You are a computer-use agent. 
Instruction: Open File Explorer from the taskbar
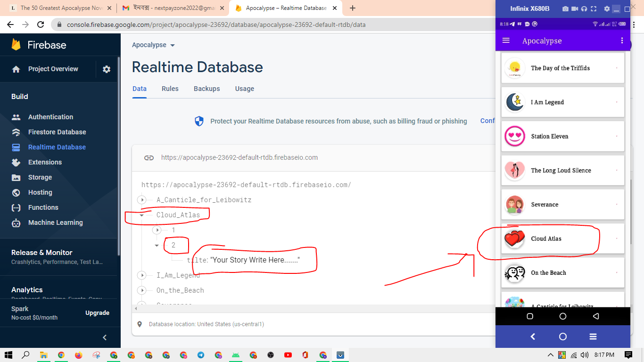43,355
